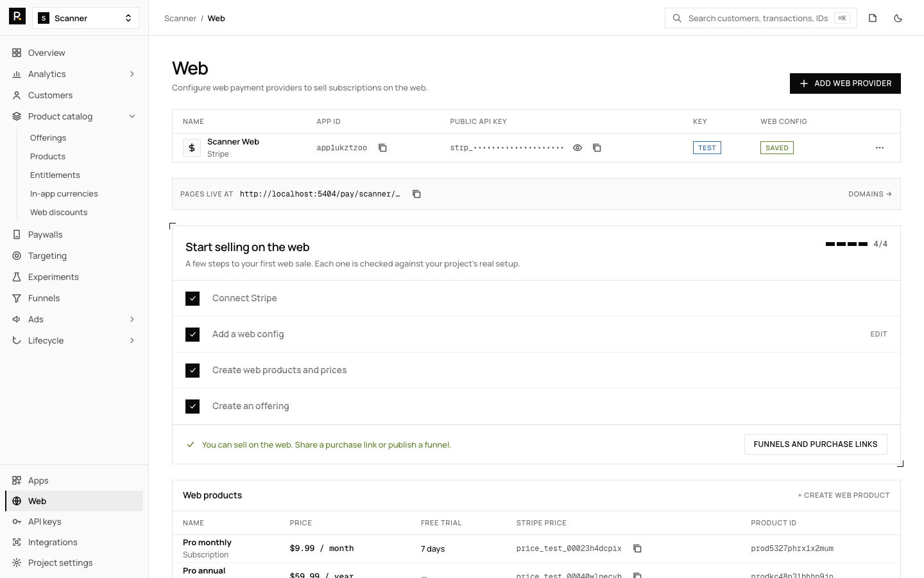This screenshot has height=578, width=924.
Task: Copy Stripe price for Pro monthly
Action: click(637, 548)
